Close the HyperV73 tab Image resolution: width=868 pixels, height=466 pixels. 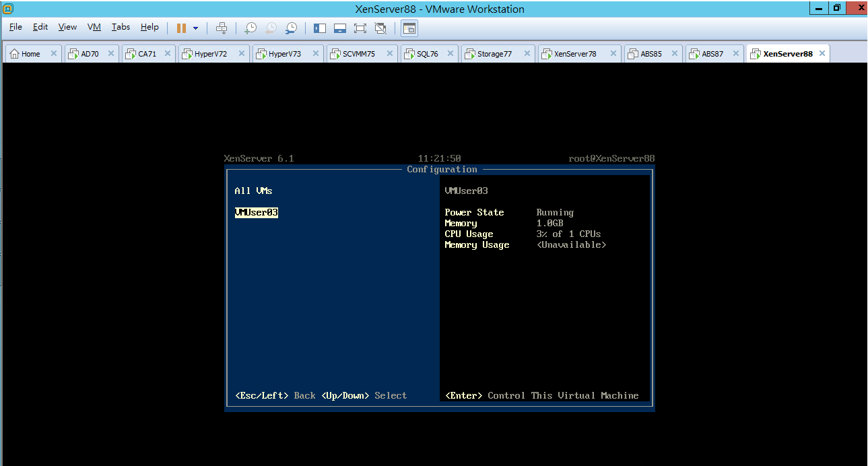[x=316, y=54]
